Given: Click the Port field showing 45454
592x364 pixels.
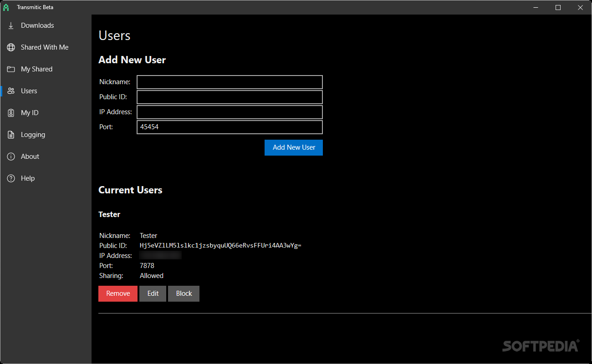Looking at the screenshot, I should 230,127.
